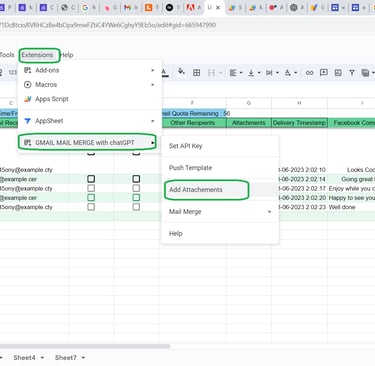Select the Mail Quota Remaining cell

(x=193, y=113)
